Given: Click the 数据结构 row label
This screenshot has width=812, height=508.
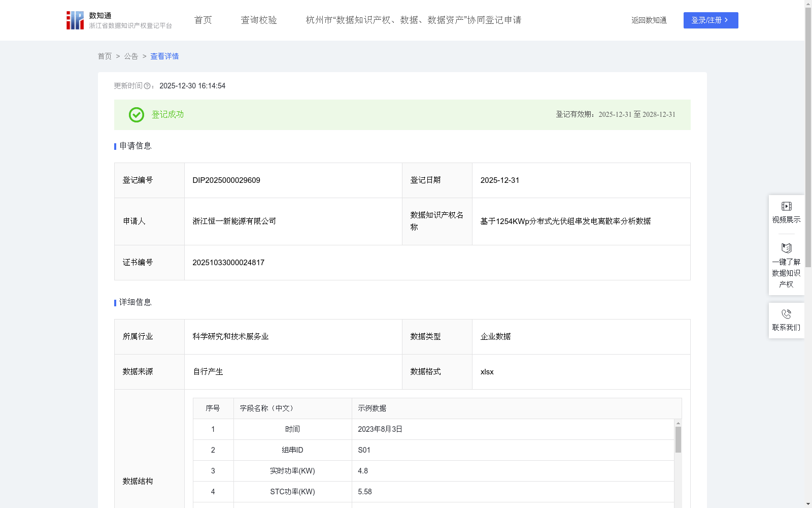Looking at the screenshot, I should click(138, 482).
